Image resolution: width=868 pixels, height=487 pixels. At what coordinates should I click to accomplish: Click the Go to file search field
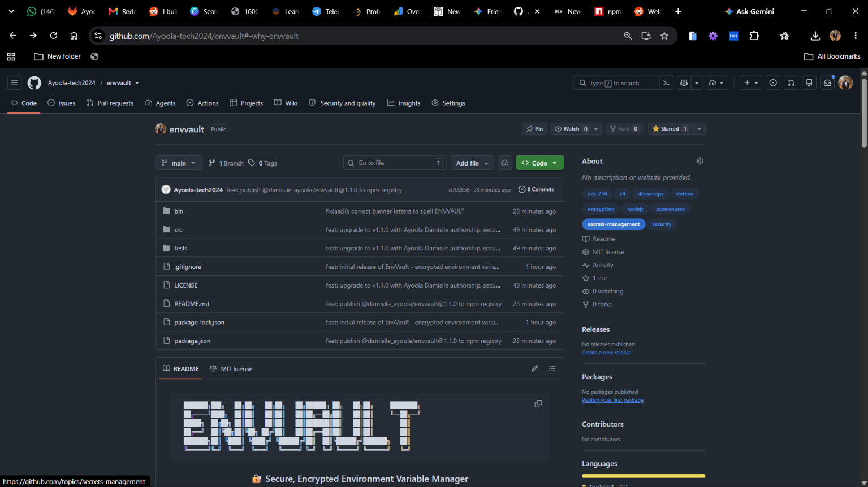click(395, 163)
